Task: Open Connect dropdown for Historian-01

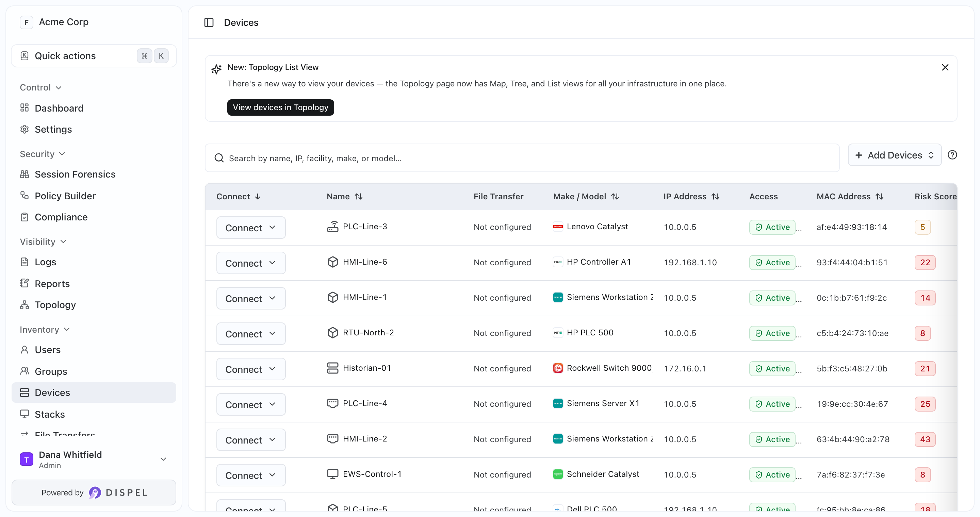Action: pos(251,369)
